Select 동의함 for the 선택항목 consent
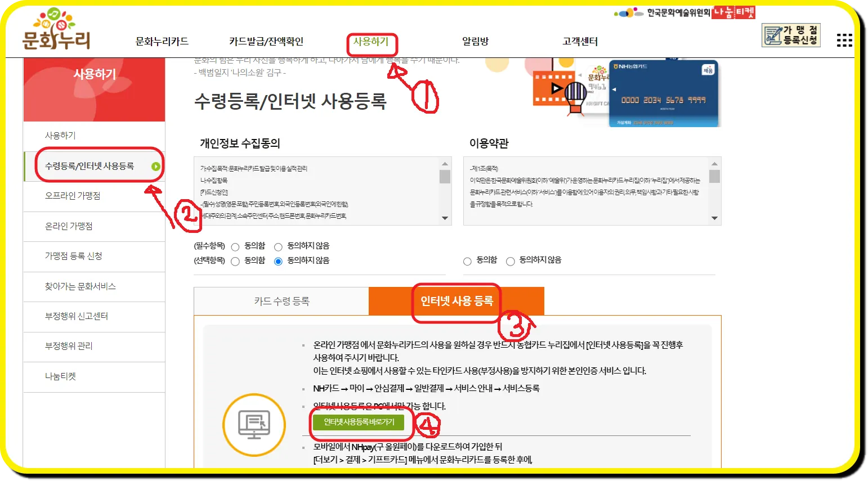The width and height of the screenshot is (868, 481). click(236, 260)
